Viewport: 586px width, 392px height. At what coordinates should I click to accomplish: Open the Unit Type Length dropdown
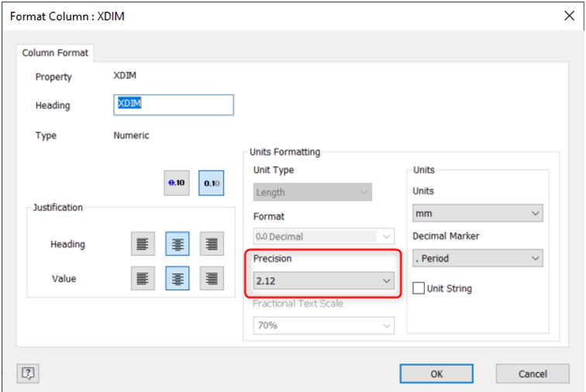pos(312,192)
